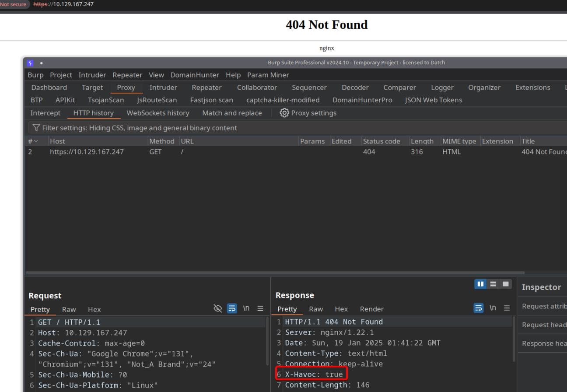Toggle hide non-printable eye icon in Request panel
The width and height of the screenshot is (567, 392).
pyautogui.click(x=217, y=308)
